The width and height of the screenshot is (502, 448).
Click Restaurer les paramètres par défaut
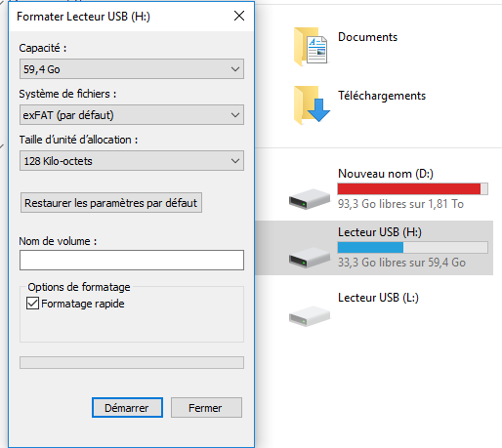pyautogui.click(x=111, y=203)
